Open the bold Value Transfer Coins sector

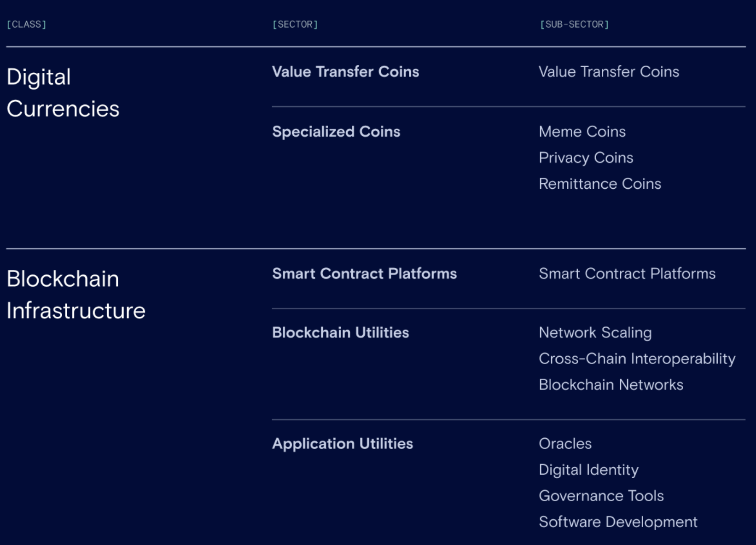point(345,72)
